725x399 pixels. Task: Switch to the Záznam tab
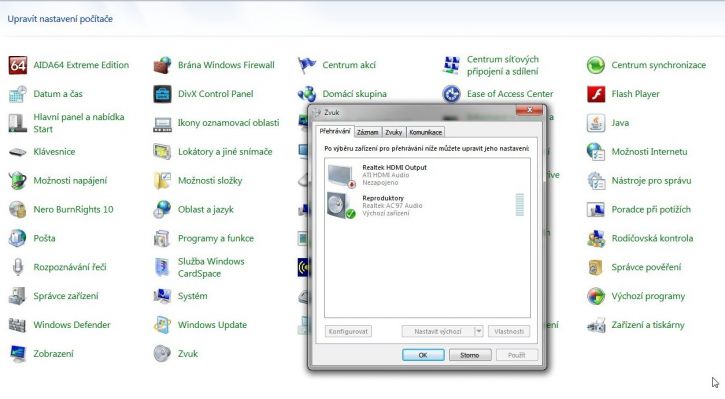368,132
